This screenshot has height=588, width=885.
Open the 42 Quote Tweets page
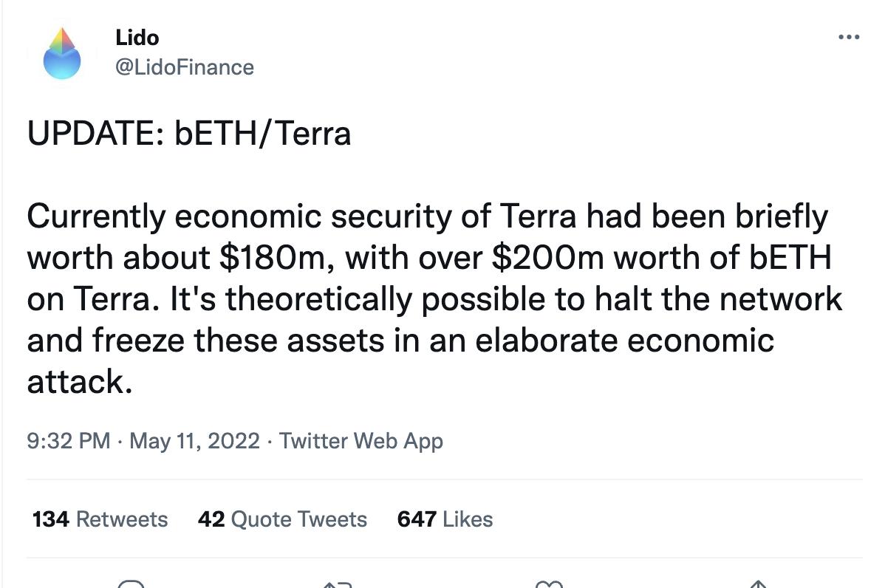pyautogui.click(x=284, y=519)
